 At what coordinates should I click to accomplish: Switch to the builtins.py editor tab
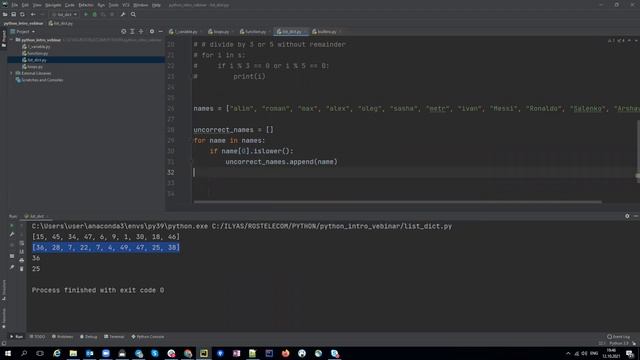coord(326,31)
